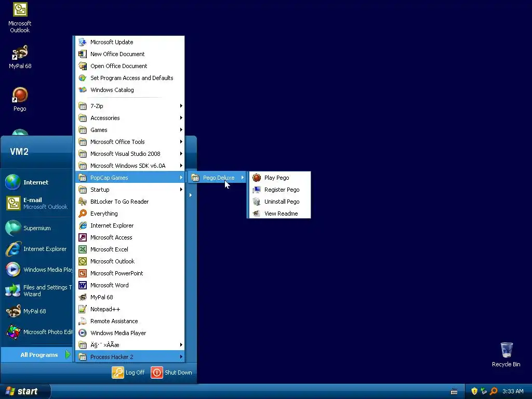Expand the Games folder arrow
Screen dimensions: 532x399
[x=181, y=129]
